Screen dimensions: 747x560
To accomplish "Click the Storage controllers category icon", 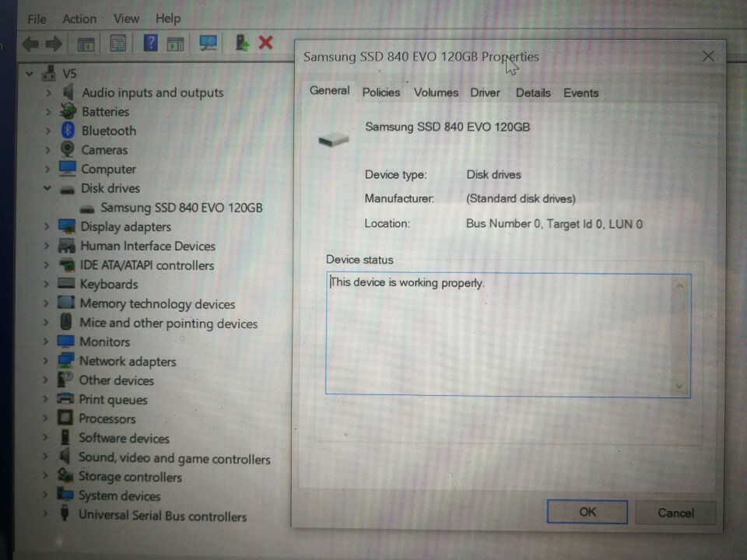I will [x=65, y=475].
